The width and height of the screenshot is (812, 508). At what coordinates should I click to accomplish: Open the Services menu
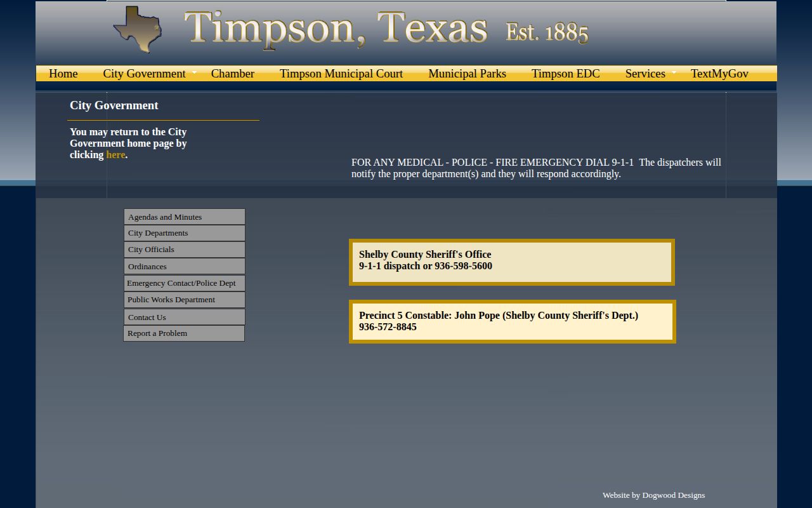point(645,74)
